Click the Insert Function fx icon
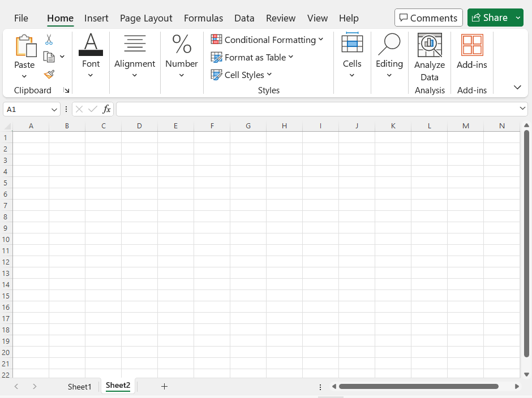This screenshot has height=398, width=532. (107, 109)
